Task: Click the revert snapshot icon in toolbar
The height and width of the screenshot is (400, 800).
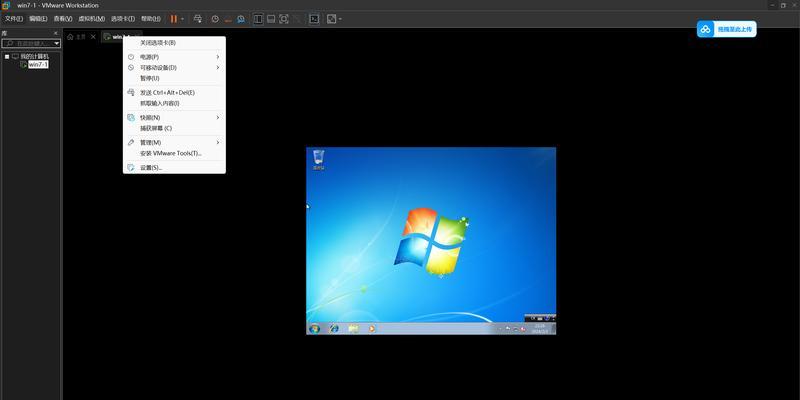Action: coord(228,19)
